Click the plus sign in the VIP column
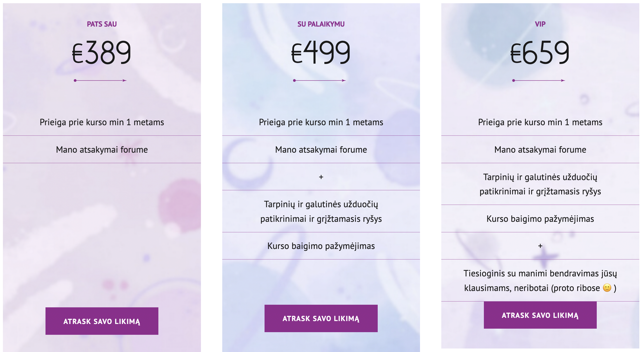644x352 pixels. [x=540, y=246]
